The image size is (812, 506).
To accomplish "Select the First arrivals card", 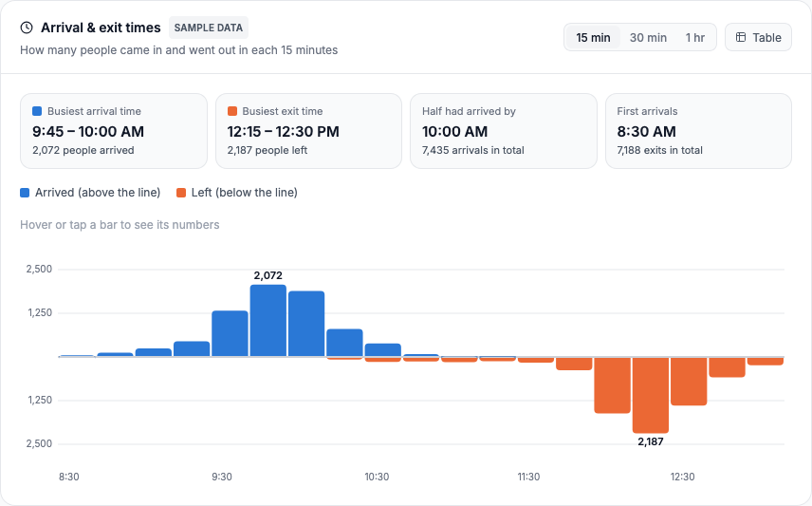I will pyautogui.click(x=698, y=131).
